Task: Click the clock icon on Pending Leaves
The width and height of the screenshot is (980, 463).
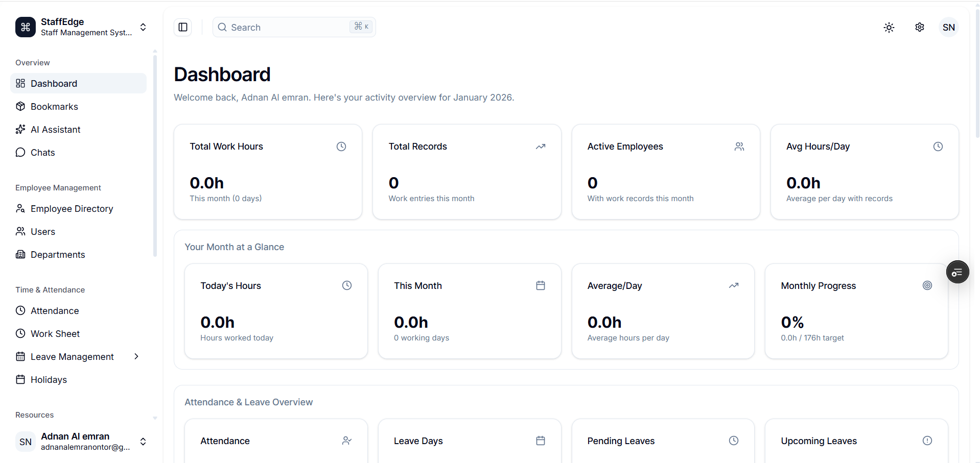Action: pyautogui.click(x=734, y=441)
